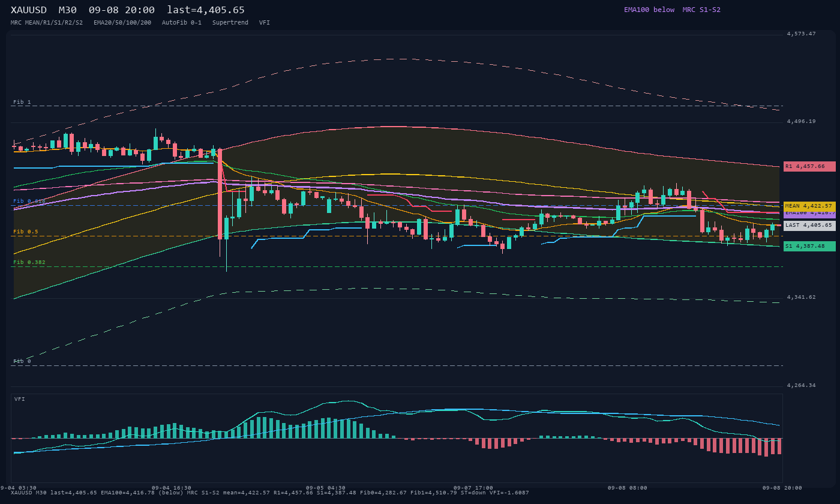Image resolution: width=840 pixels, height=504 pixels.
Task: Click the 09-05 04:30 time axis label
Action: tap(326, 488)
